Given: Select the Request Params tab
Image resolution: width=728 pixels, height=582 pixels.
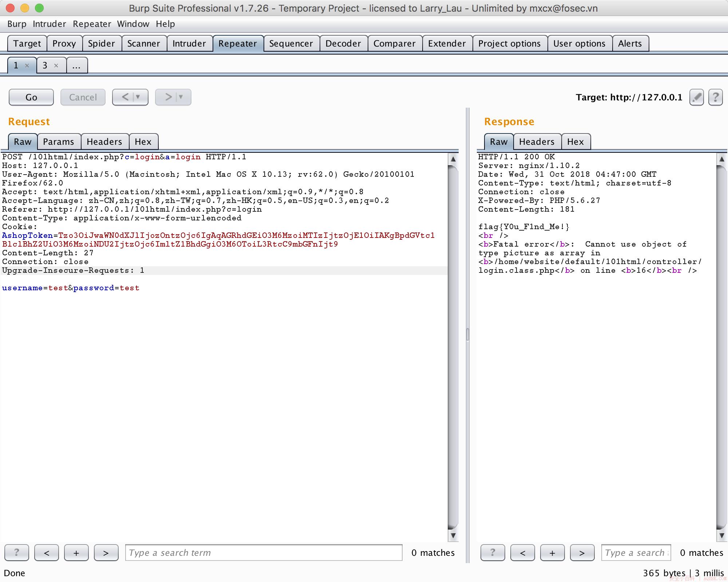Looking at the screenshot, I should pos(59,142).
